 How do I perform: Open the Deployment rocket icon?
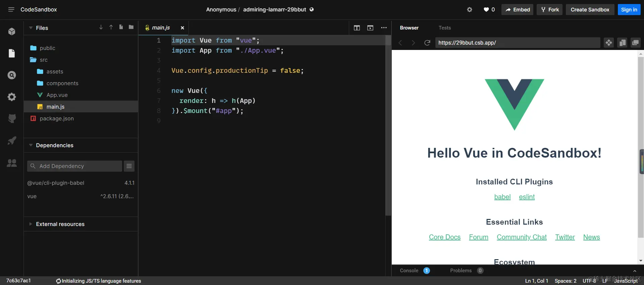12,140
